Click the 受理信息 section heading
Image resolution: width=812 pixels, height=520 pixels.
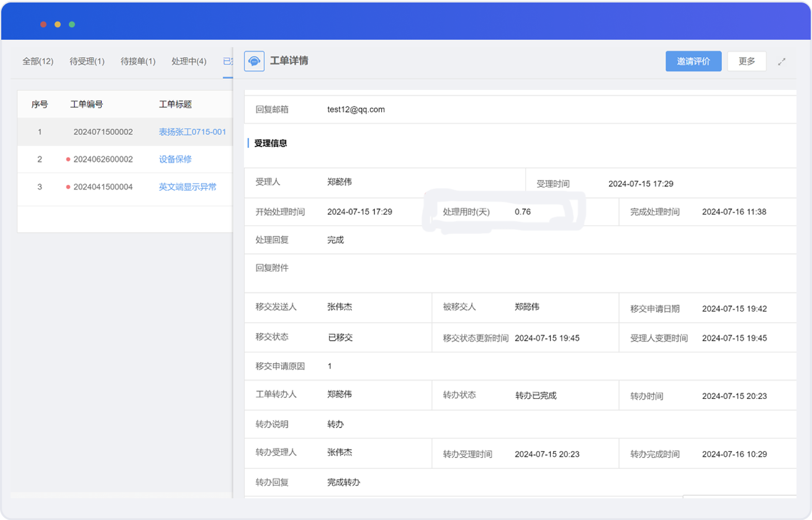pyautogui.click(x=271, y=143)
